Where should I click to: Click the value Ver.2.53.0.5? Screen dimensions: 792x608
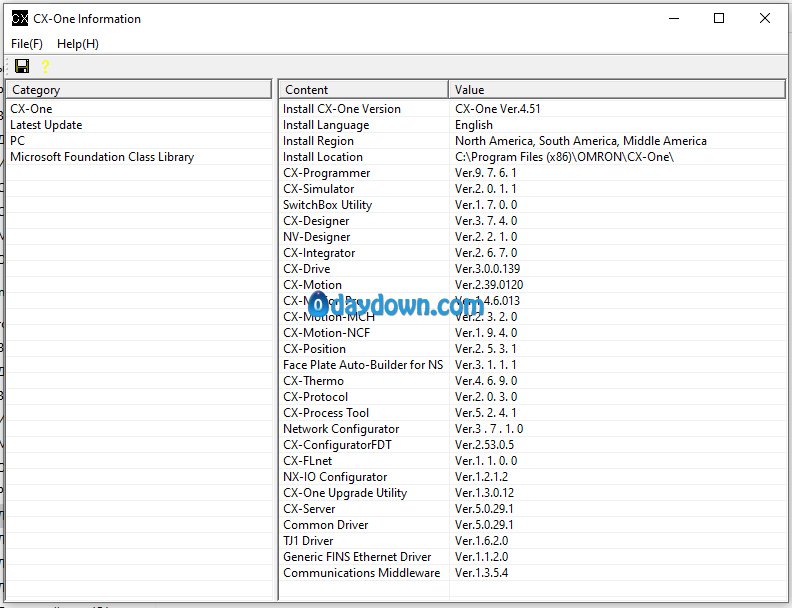click(484, 445)
